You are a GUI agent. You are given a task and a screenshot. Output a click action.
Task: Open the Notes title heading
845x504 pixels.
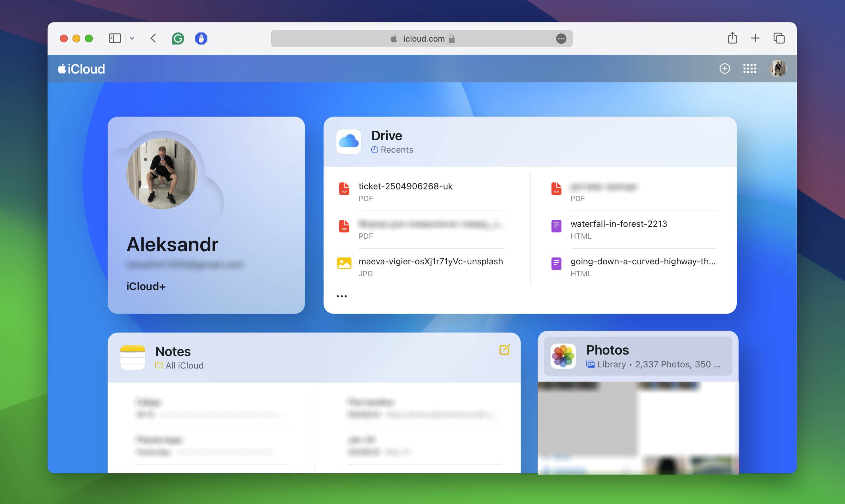173,351
